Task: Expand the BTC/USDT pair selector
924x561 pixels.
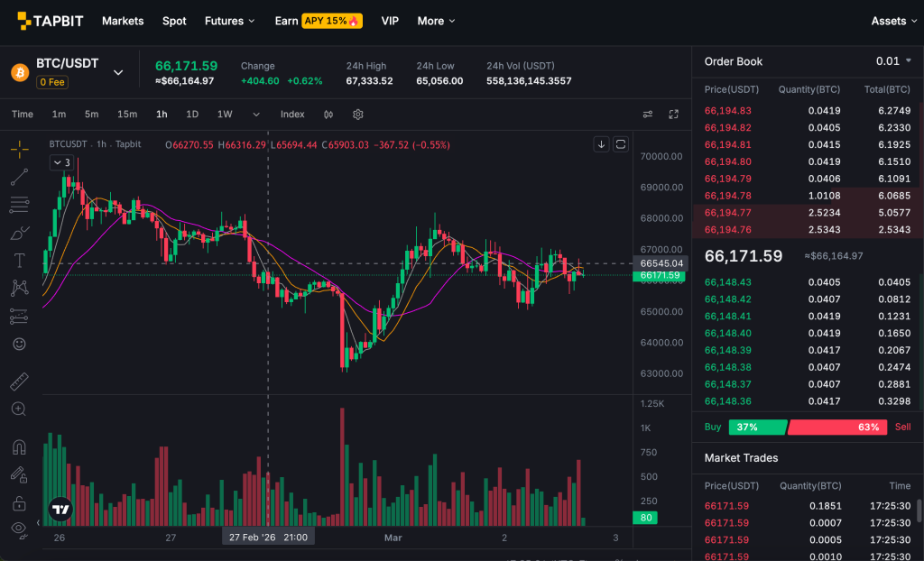Action: coord(117,72)
